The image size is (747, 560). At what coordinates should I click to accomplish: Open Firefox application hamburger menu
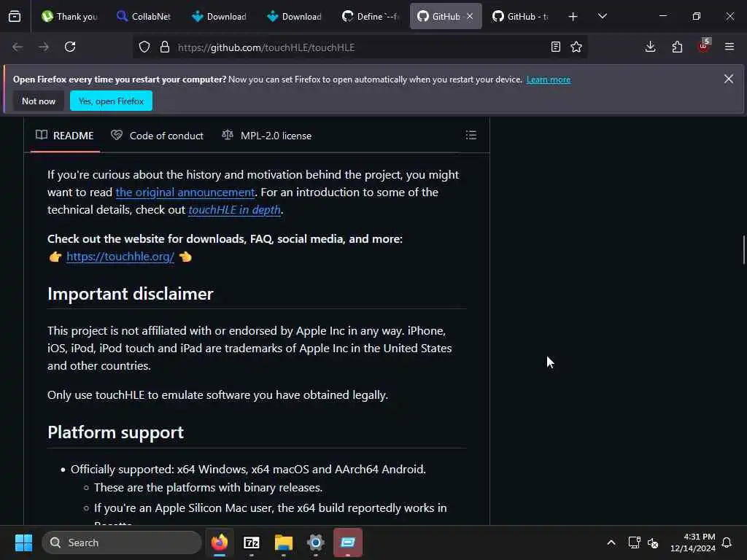point(729,47)
